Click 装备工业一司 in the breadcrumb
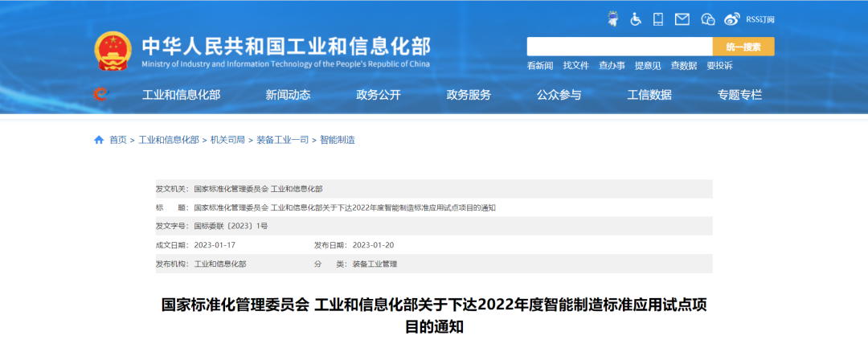Image resolution: width=868 pixels, height=348 pixels. coord(282,140)
